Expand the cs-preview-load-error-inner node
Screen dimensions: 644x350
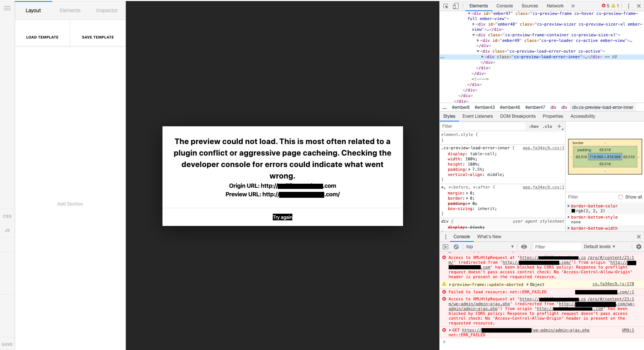[483, 57]
